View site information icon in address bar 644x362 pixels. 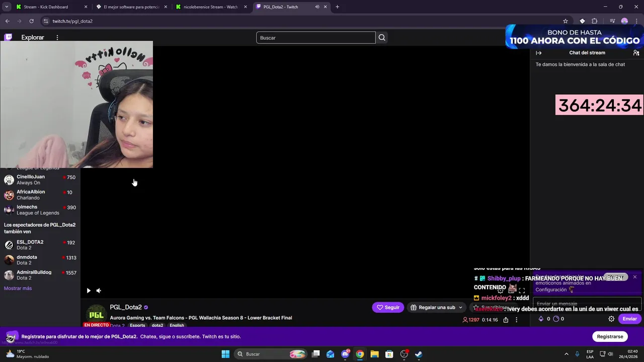46,21
